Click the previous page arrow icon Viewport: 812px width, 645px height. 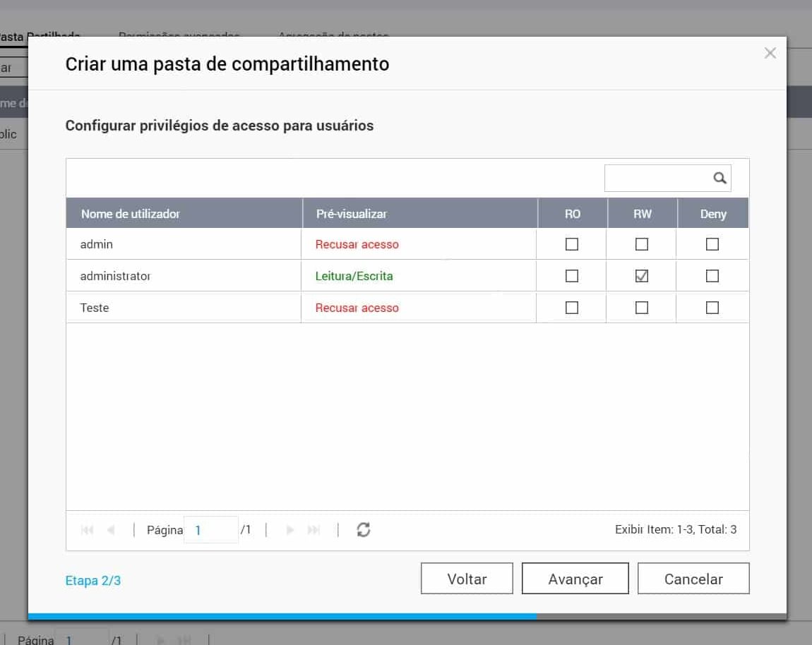click(x=110, y=530)
